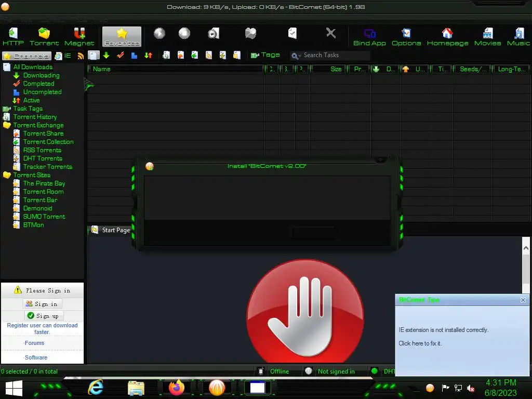Open Torrent History from filter bar

166,55
